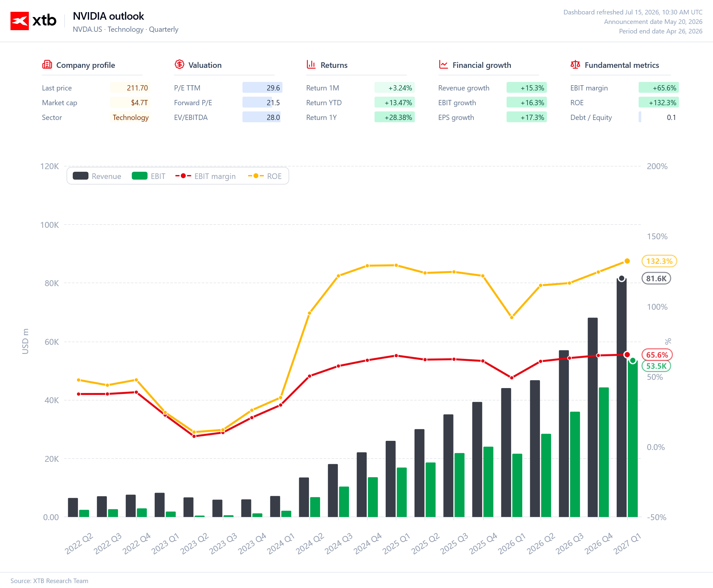Screen dimensions: 713x588
Task: Click the XTB logo
Action: [33, 21]
